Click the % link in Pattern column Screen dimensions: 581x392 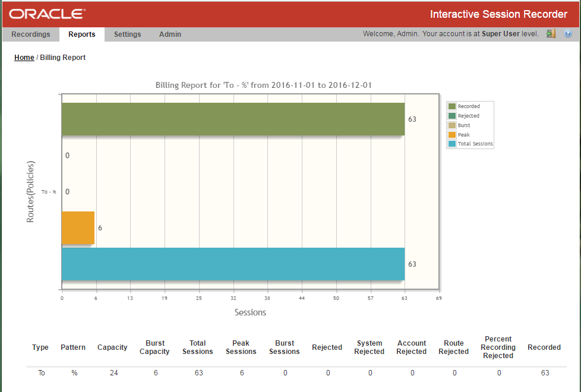(72, 373)
